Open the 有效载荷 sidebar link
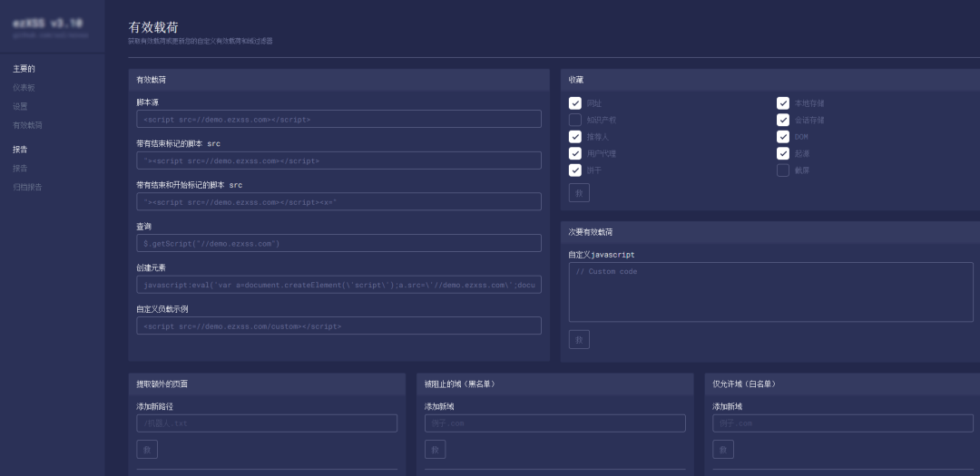The width and height of the screenshot is (980, 476). [x=27, y=125]
